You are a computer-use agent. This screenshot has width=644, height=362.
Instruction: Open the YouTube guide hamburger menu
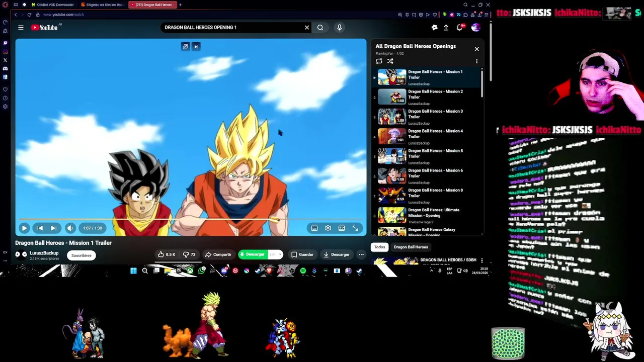pos(21,28)
